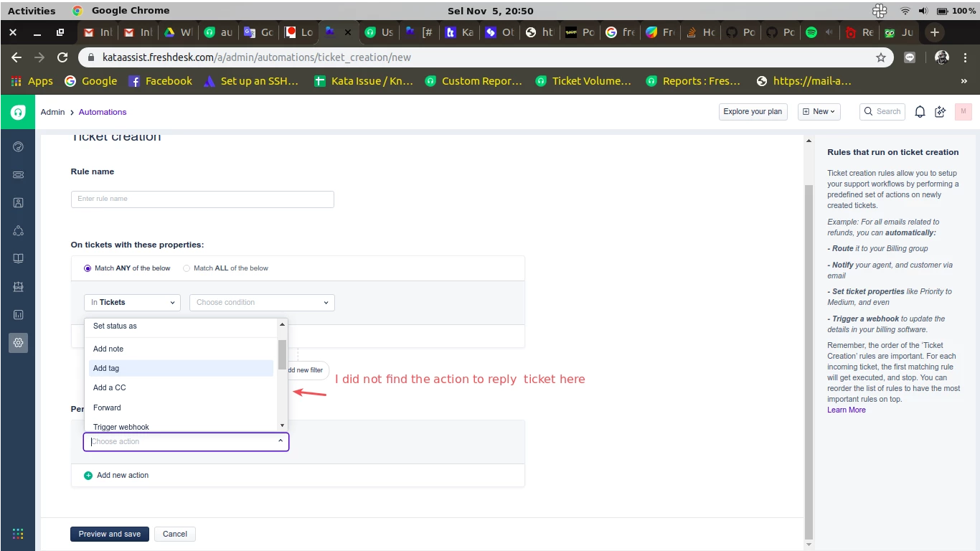Click the Cancel button
The width and height of the screenshot is (980, 551).
click(175, 534)
